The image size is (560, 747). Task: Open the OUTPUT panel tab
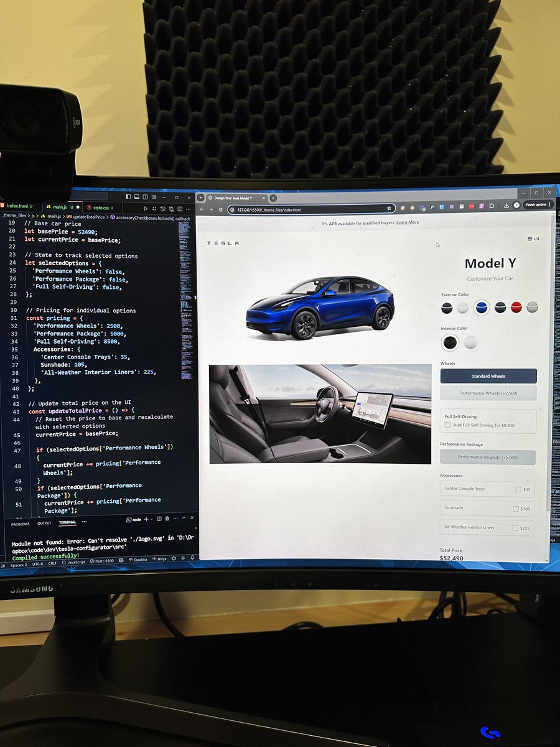44,523
